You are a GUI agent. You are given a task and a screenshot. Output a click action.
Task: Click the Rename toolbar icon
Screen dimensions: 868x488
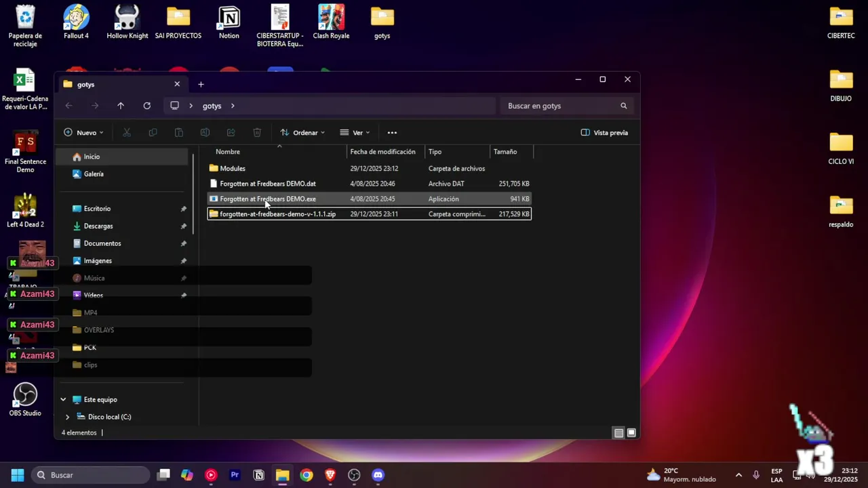click(205, 133)
